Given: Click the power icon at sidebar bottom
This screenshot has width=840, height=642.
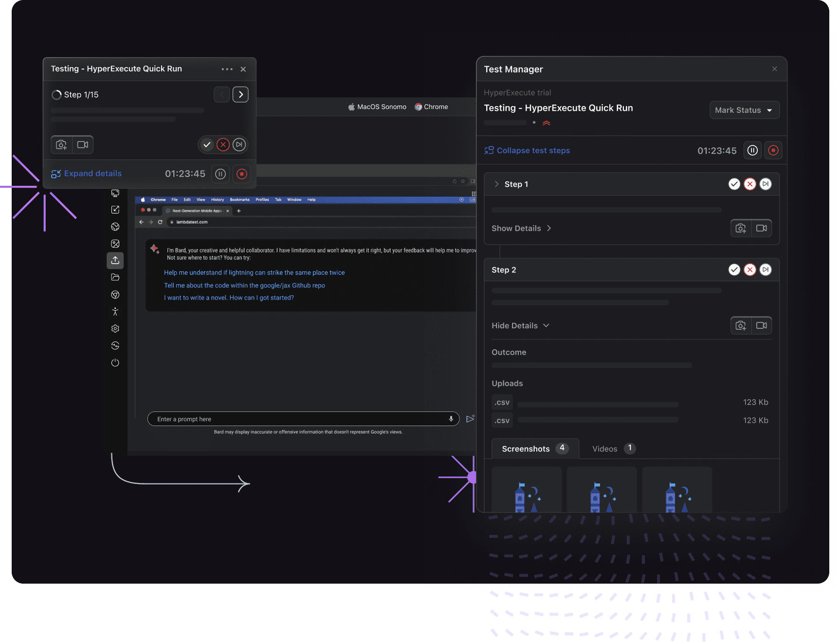Looking at the screenshot, I should (115, 362).
